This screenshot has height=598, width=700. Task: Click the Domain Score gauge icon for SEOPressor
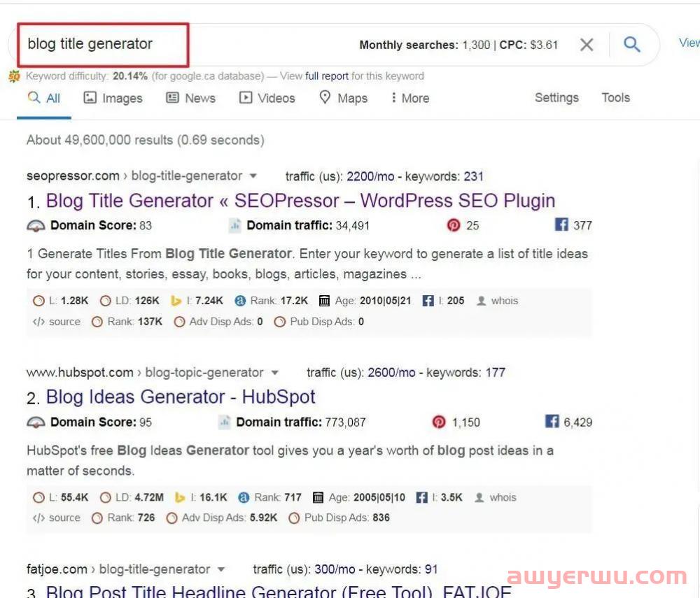pyautogui.click(x=36, y=226)
